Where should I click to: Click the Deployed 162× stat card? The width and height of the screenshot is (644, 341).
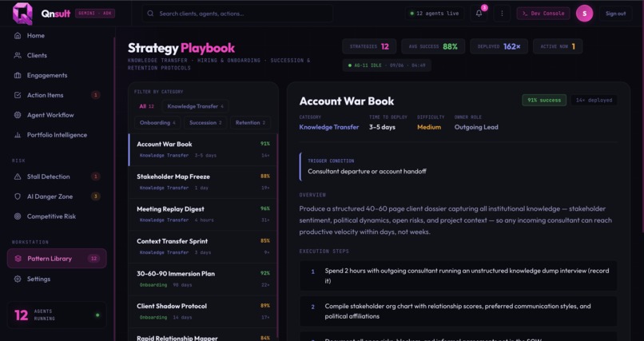[x=499, y=46]
